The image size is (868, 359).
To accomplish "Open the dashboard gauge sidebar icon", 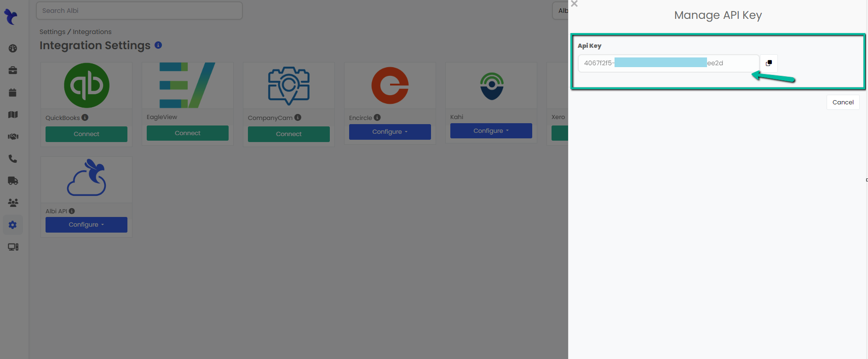I will (x=13, y=48).
